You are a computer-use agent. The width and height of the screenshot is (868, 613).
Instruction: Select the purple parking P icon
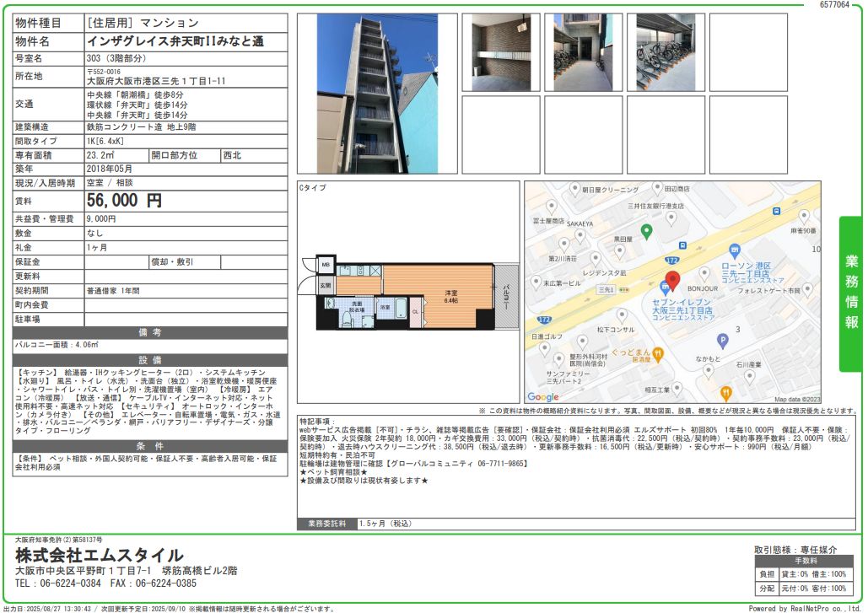click(x=722, y=341)
